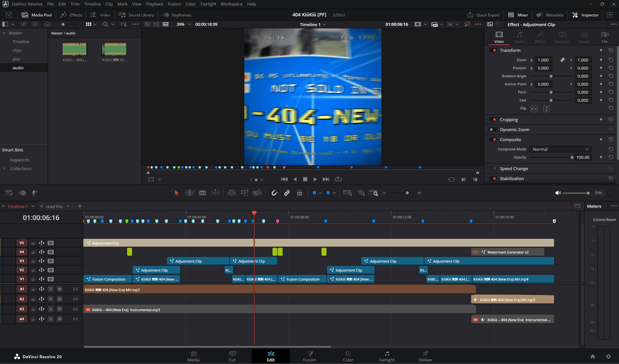Expand the Collections smart bin
This screenshot has height=364, width=619.
pyautogui.click(x=5, y=169)
